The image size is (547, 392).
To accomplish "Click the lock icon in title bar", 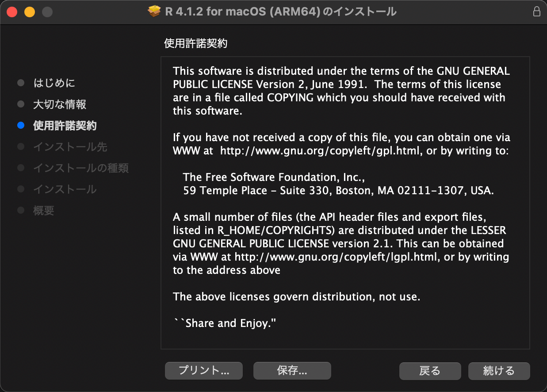I will [x=536, y=12].
